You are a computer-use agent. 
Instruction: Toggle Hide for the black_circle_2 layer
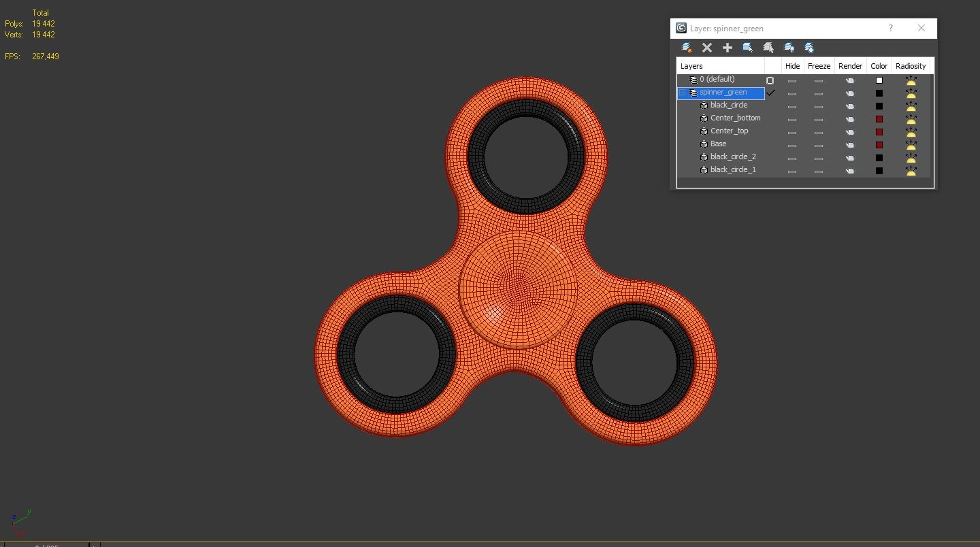pos(791,158)
